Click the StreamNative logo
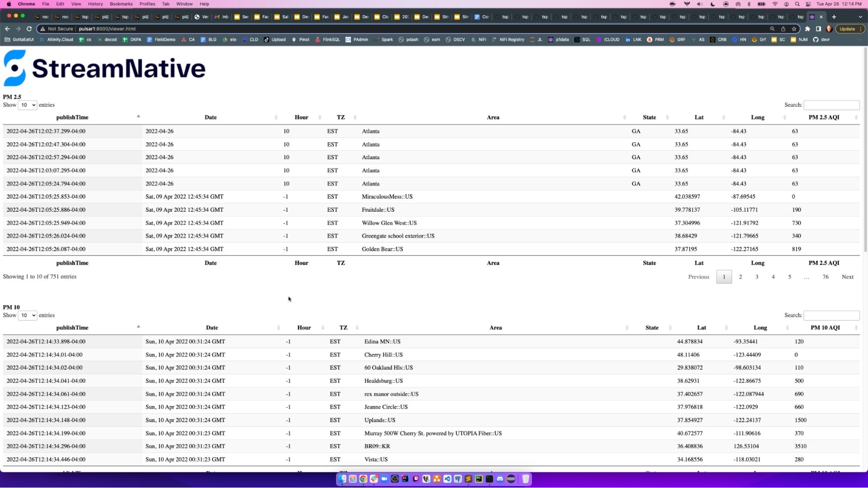Screen dimensions: 868x488 coord(104,68)
